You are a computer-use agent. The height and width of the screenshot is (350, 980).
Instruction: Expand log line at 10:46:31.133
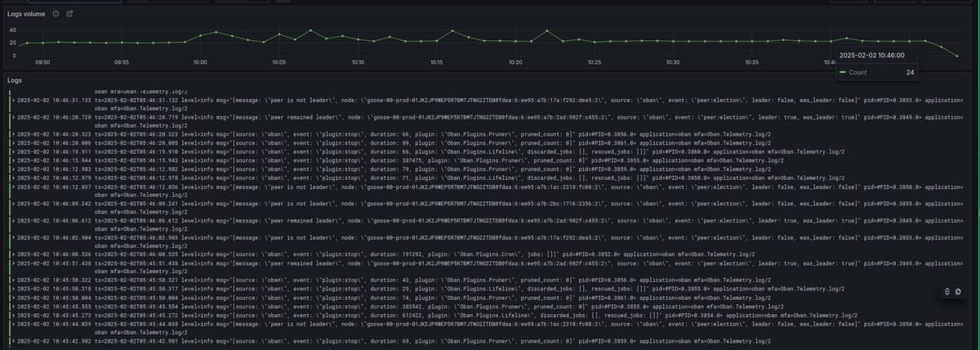coord(12,101)
